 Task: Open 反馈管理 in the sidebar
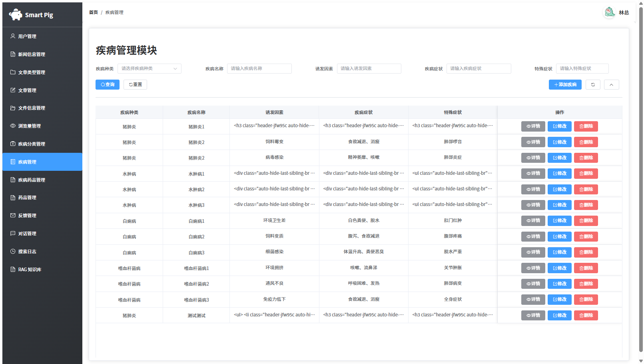(42, 216)
